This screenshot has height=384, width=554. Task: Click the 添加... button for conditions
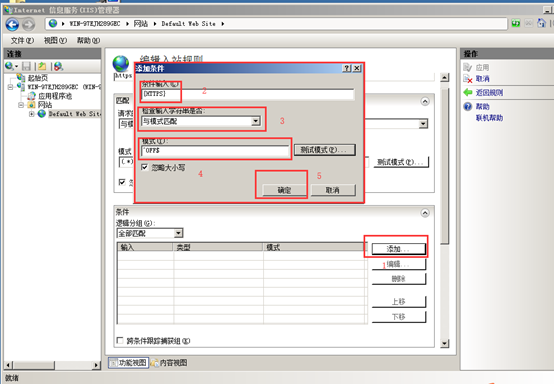(x=398, y=249)
